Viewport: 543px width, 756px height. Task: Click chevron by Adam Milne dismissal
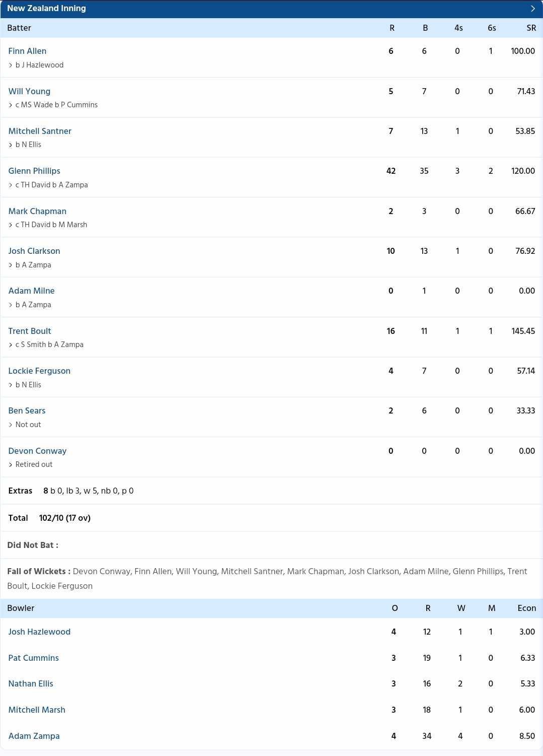click(x=11, y=305)
